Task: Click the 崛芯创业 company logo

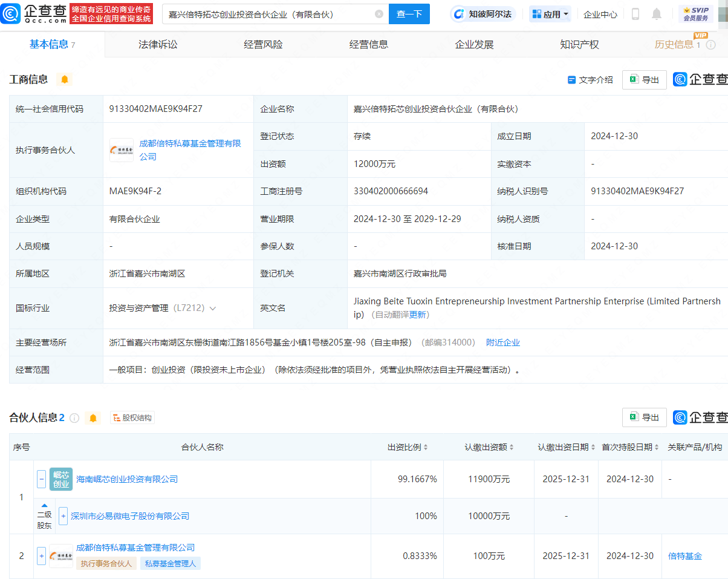Action: [61, 479]
